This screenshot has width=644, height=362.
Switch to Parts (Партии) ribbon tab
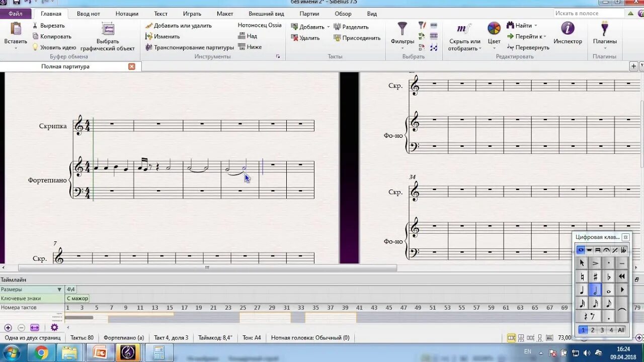(309, 14)
